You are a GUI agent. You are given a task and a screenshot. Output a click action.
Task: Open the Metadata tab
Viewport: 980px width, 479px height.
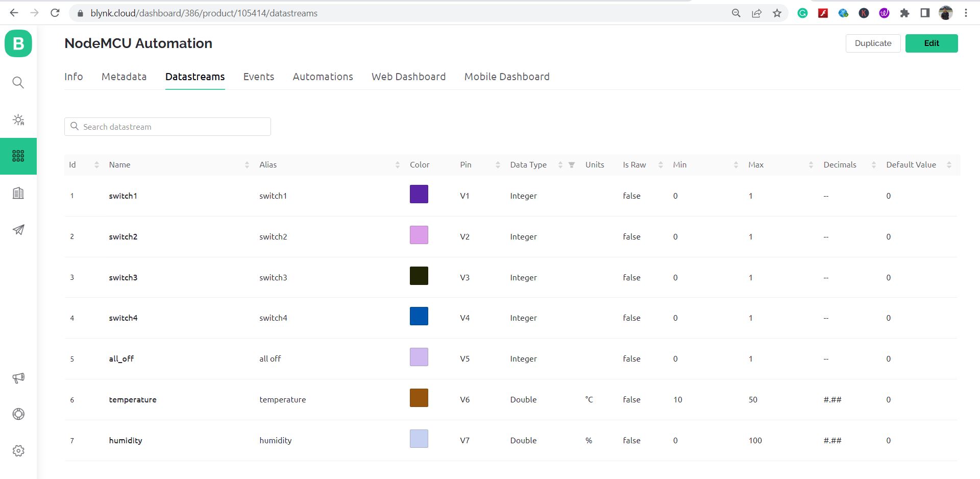click(x=124, y=77)
